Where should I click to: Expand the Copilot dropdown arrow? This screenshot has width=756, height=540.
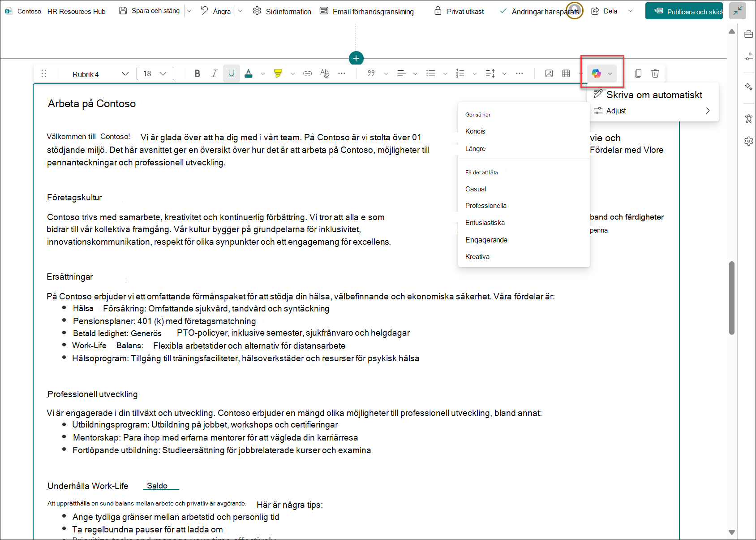pos(610,73)
